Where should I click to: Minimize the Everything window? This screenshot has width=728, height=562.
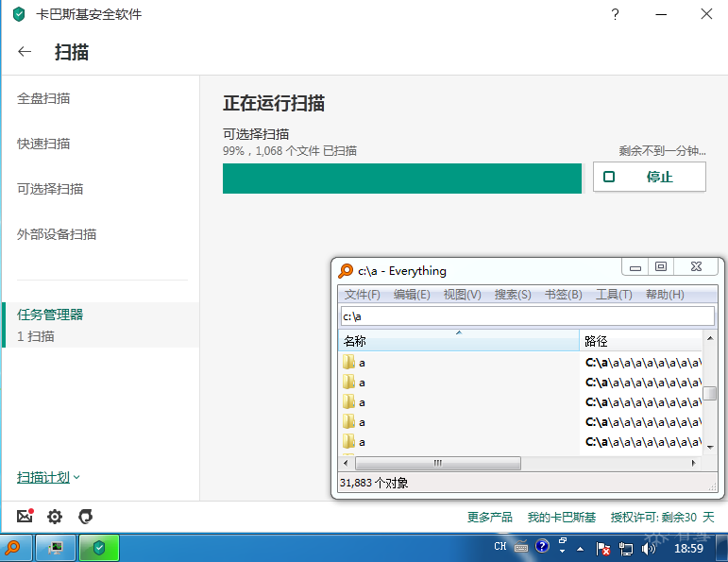[x=635, y=267]
